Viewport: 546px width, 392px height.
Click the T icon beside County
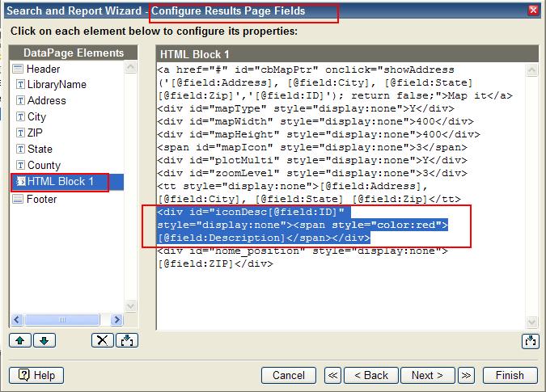point(20,165)
